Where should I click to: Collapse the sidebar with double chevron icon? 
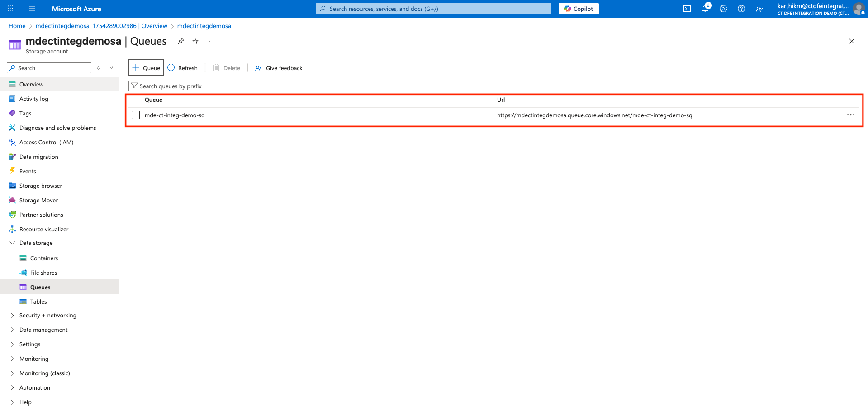pos(112,68)
